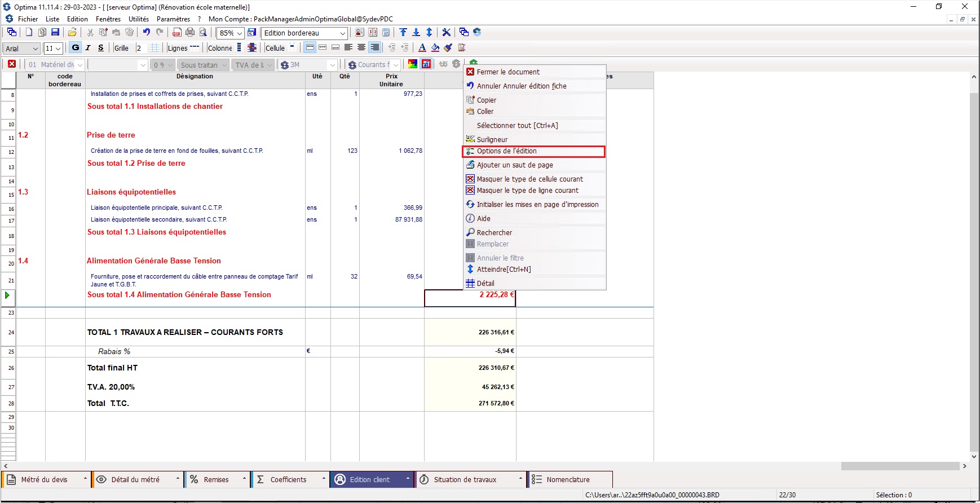
Task: Click the vertical scrollbar down arrow
Action: coord(974,457)
